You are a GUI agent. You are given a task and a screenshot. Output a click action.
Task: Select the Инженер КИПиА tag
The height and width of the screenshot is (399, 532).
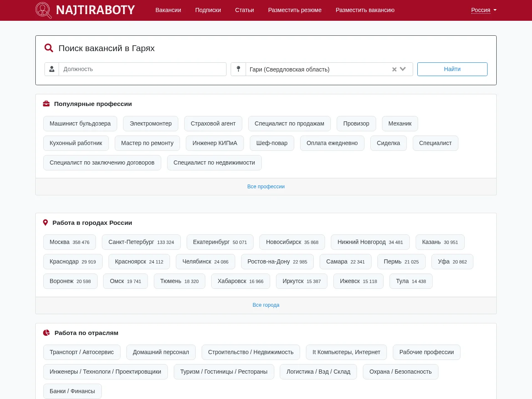pos(215,143)
